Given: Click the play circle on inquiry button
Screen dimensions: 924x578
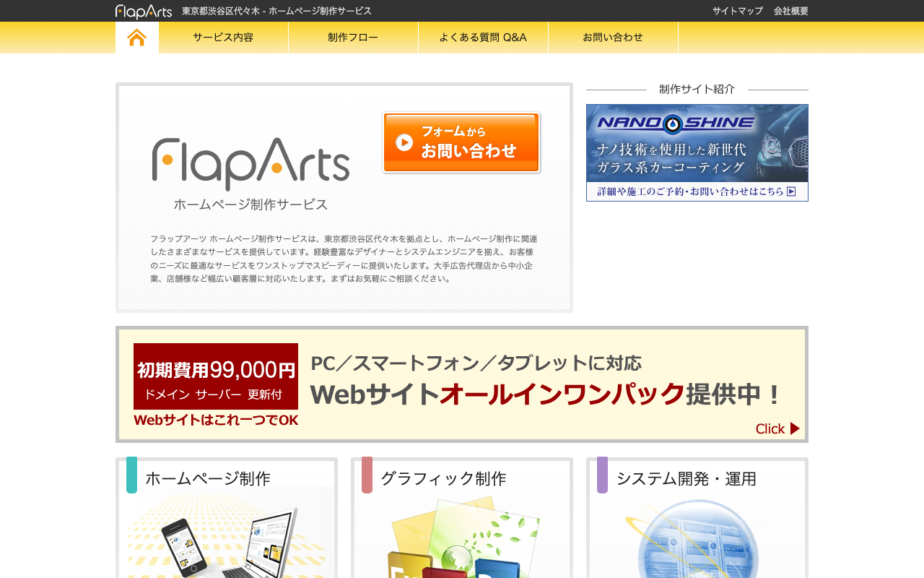Looking at the screenshot, I should point(404,142).
